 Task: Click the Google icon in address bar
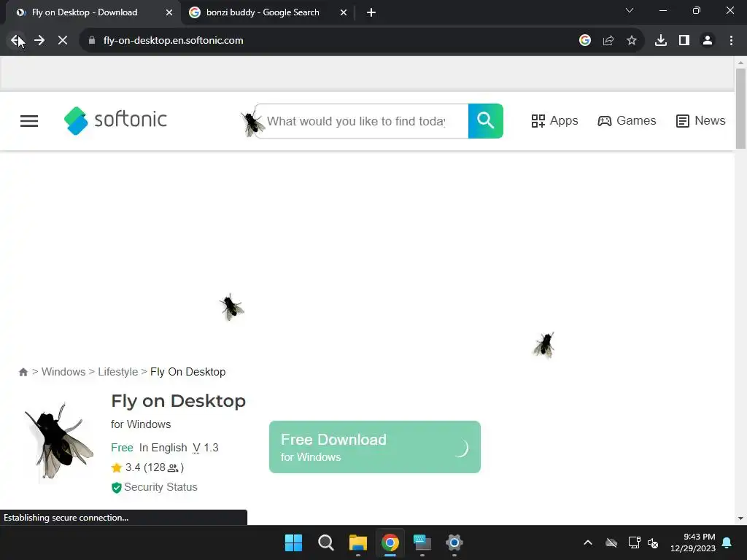[x=585, y=41]
